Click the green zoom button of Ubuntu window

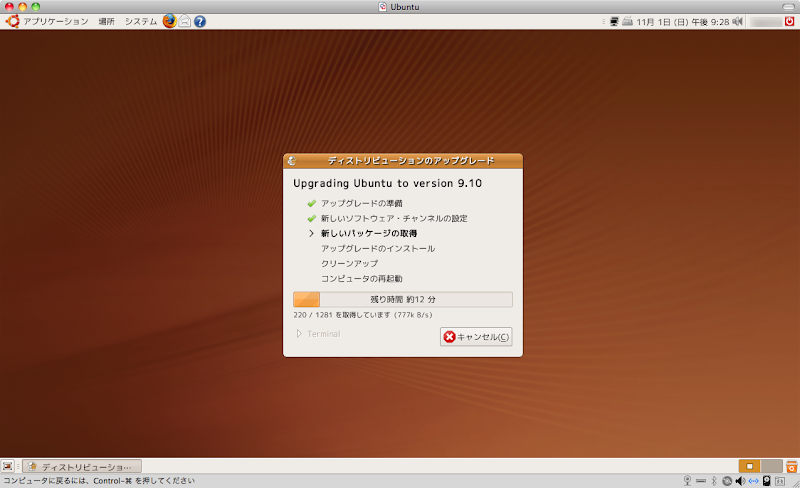point(35,7)
